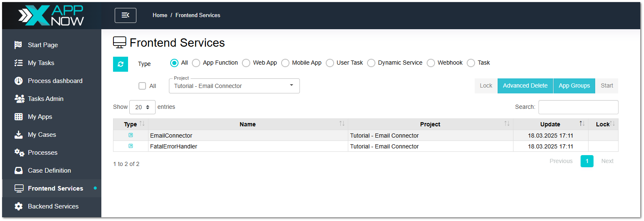Toggle the sidebar collapse menu button
Screen dimensions: 644x221
(126, 15)
